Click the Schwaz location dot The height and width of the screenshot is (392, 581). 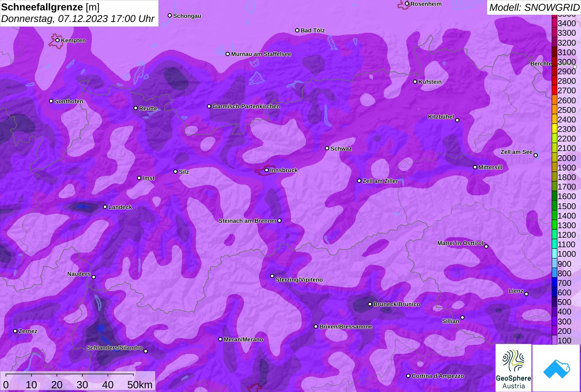[327, 148]
